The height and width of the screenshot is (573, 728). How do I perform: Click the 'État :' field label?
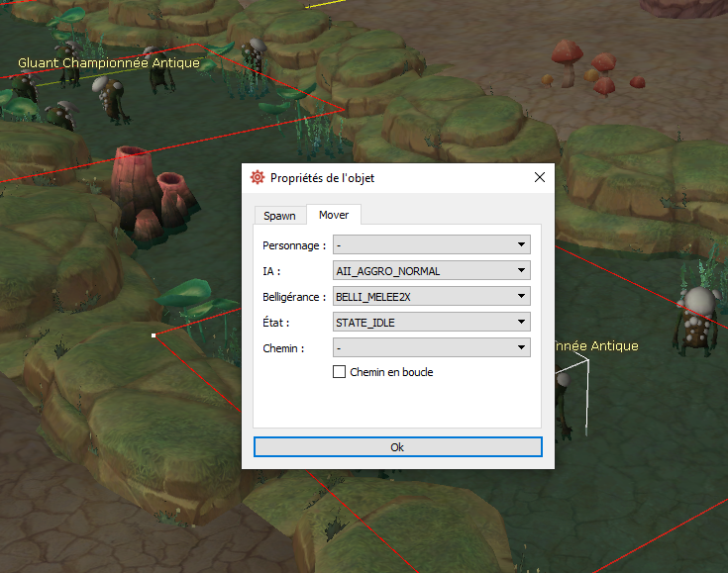click(275, 323)
